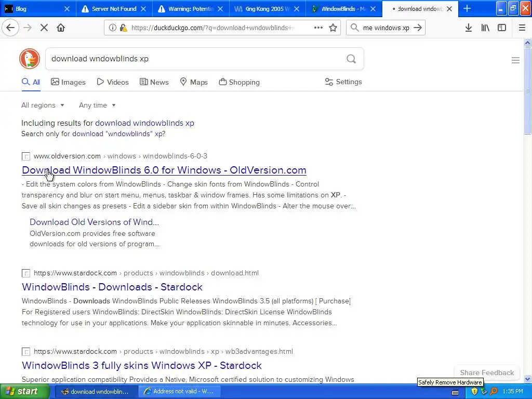Image resolution: width=532 pixels, height=399 pixels.
Task: Run the DuckDuckGo search via magnifier
Action: pyautogui.click(x=351, y=59)
